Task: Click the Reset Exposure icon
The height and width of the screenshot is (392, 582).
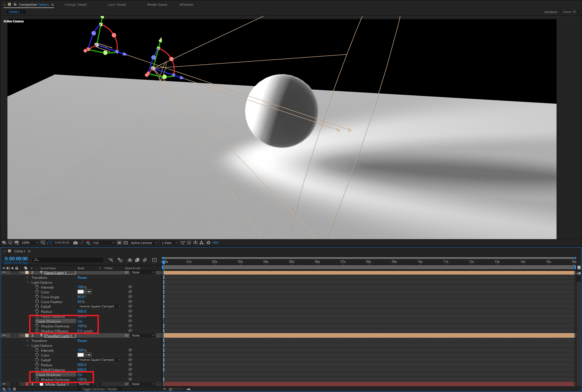Action: click(x=208, y=243)
